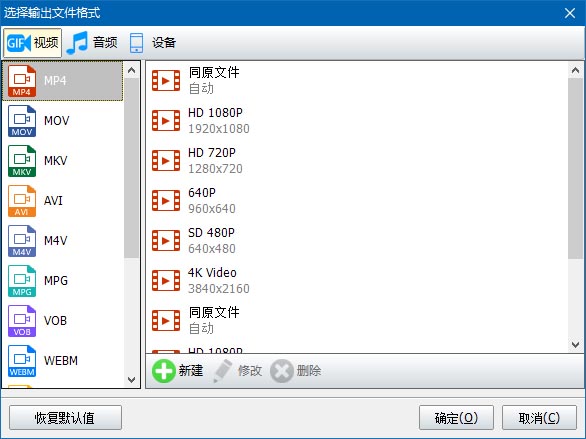Select the MOV format icon
The width and height of the screenshot is (586, 439).
tap(22, 121)
